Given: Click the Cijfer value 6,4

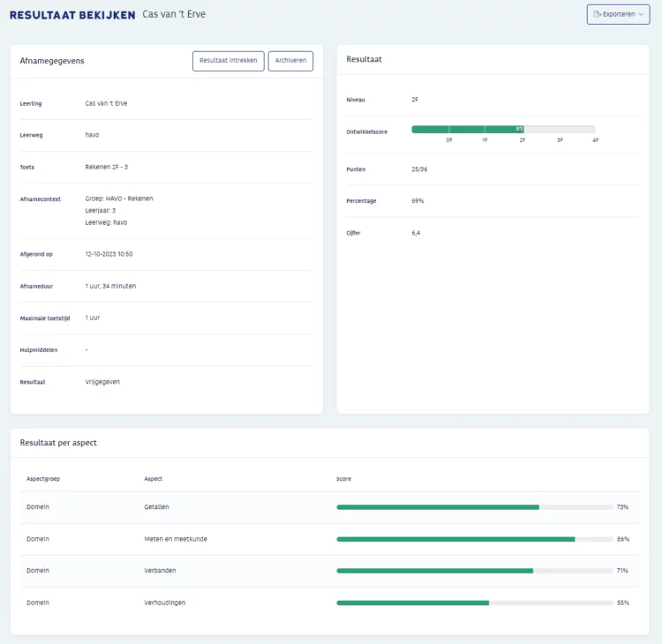Looking at the screenshot, I should pos(416,233).
